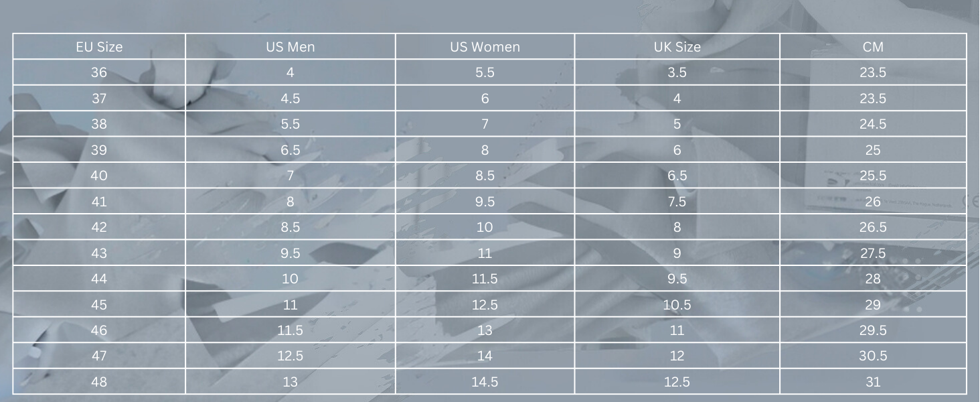The height and width of the screenshot is (402, 980).
Task: Click US Men value in EU 38 row
Action: (x=290, y=124)
